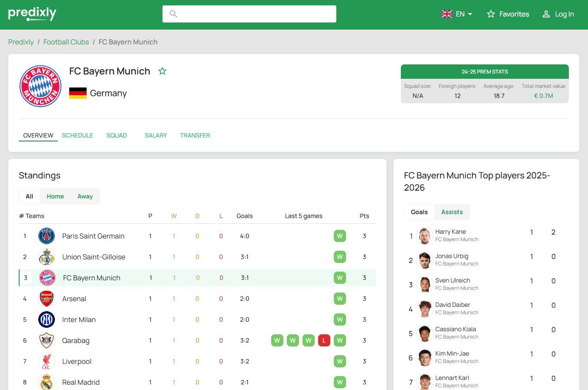
Task: Open the SQUAD tab
Action: pyautogui.click(x=117, y=135)
